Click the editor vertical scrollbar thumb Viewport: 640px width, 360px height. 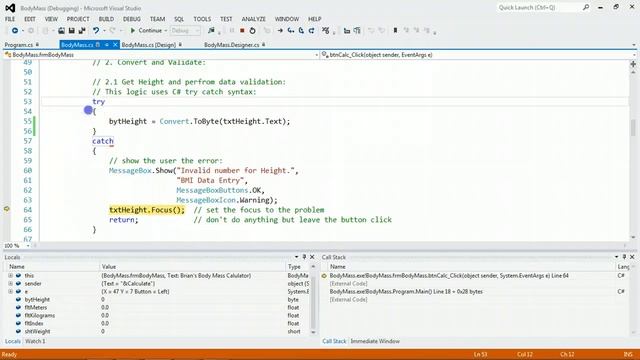pos(633,128)
